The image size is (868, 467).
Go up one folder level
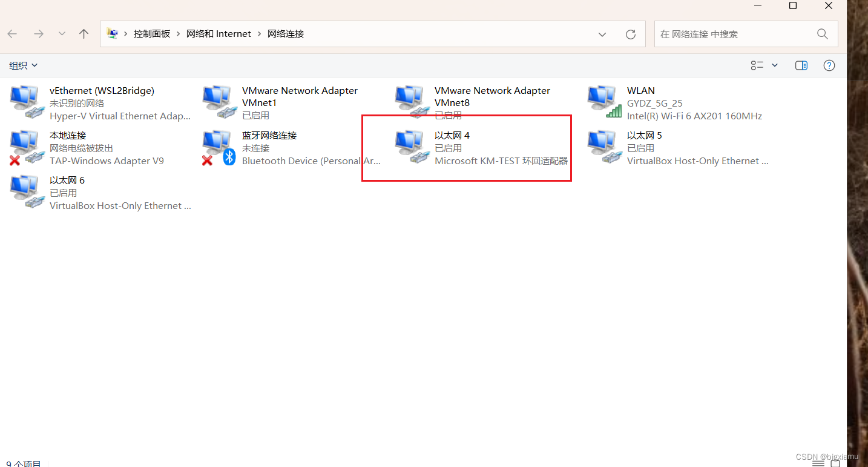pyautogui.click(x=84, y=34)
